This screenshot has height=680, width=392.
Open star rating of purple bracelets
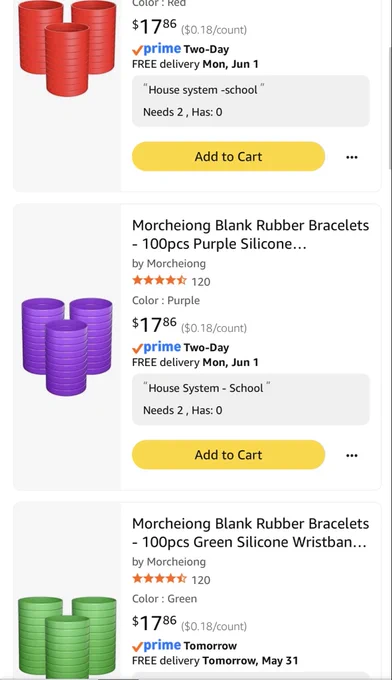pyautogui.click(x=159, y=281)
